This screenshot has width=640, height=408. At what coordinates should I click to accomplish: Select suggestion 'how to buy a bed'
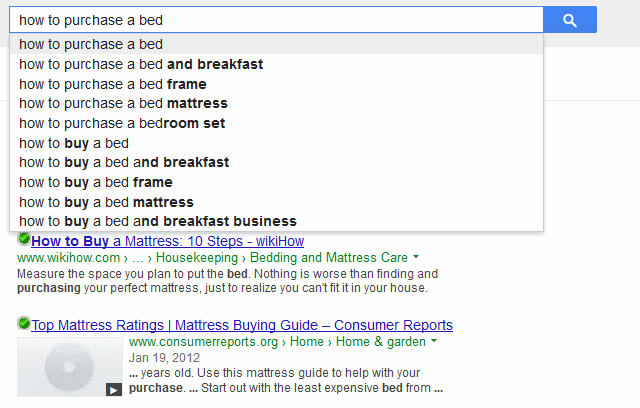[x=276, y=143]
